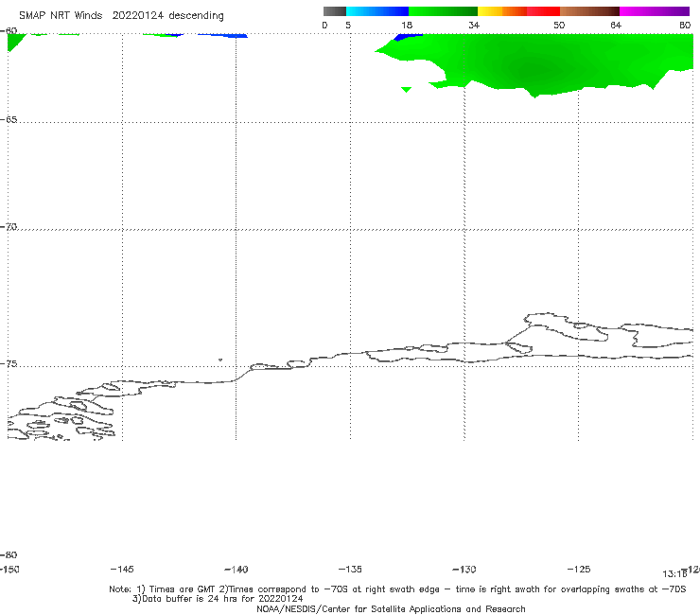Click the peninsula coastline outline near -127
The image size is (700, 615).
click(567, 327)
